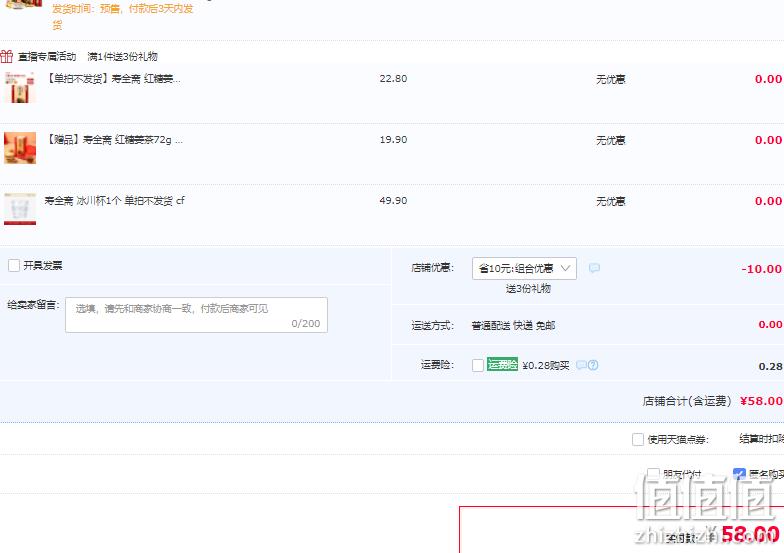Click the comment bubble icon beside 店铺优惠 dropdown
Image resolution: width=784 pixels, height=553 pixels.
tap(594, 268)
